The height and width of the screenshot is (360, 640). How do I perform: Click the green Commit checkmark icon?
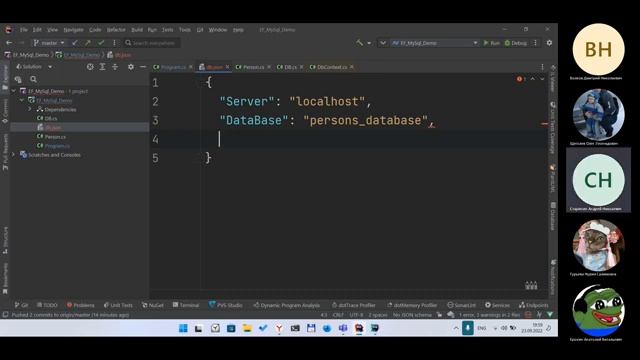101,42
